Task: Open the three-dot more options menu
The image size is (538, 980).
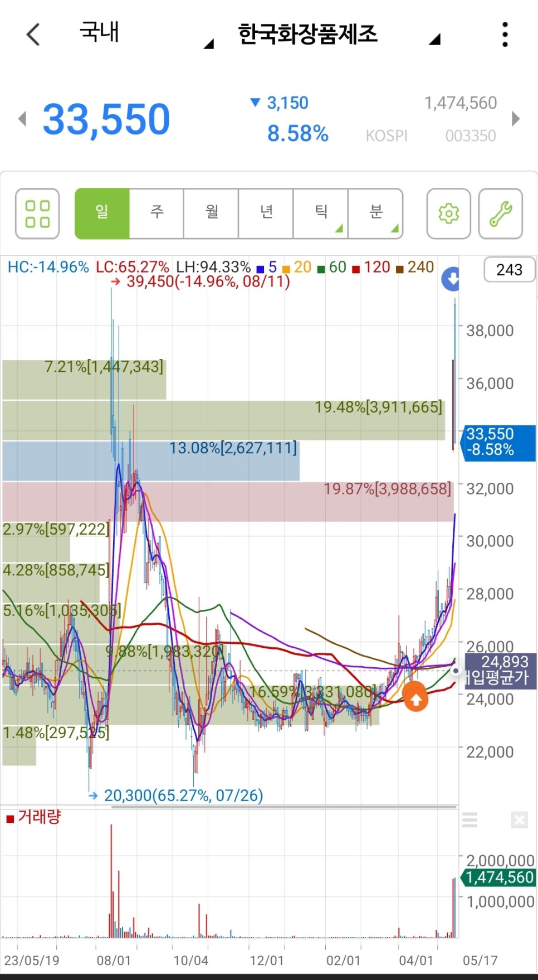Action: click(x=505, y=35)
